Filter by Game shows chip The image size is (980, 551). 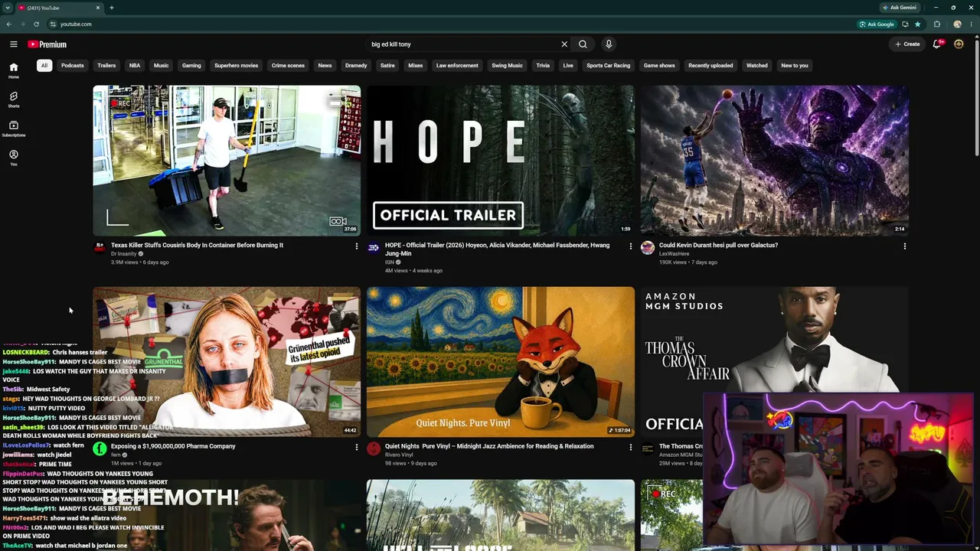(x=659, y=66)
